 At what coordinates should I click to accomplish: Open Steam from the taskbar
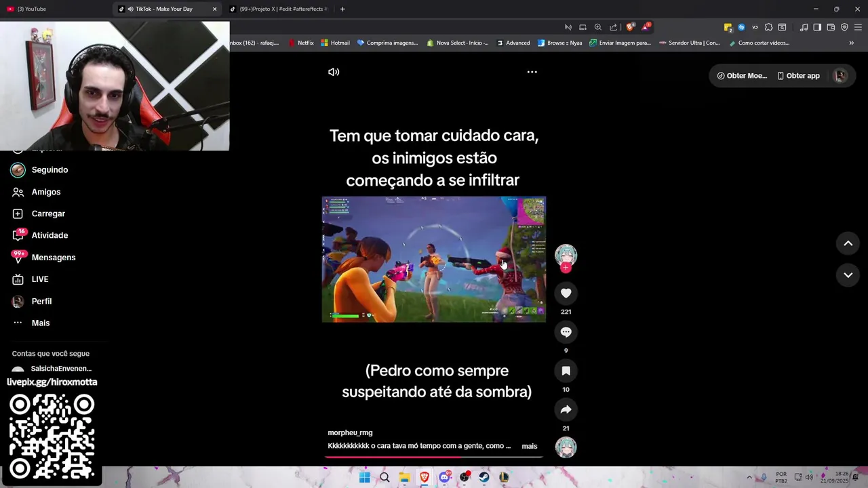tap(484, 477)
